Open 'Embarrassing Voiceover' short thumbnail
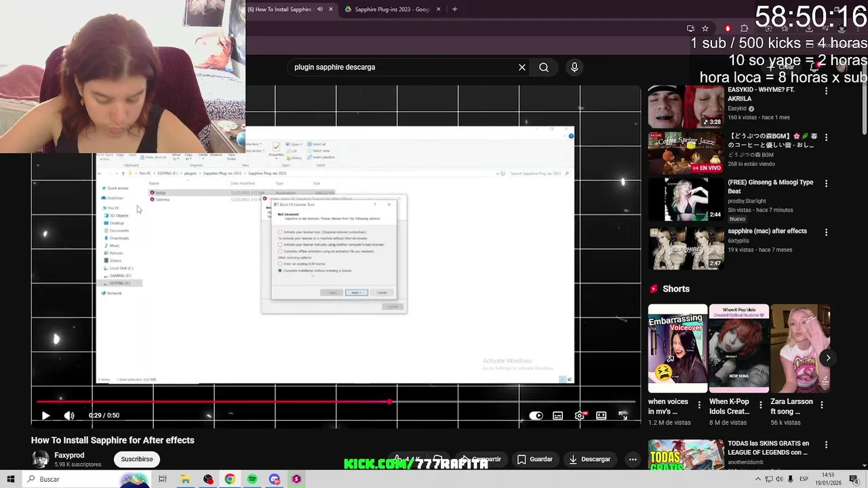 coord(677,348)
